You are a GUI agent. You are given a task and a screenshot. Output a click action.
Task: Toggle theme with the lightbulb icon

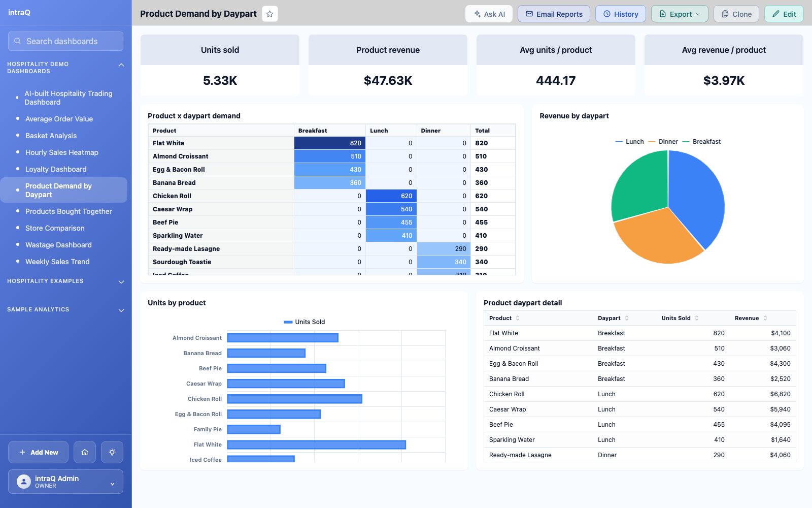112,452
